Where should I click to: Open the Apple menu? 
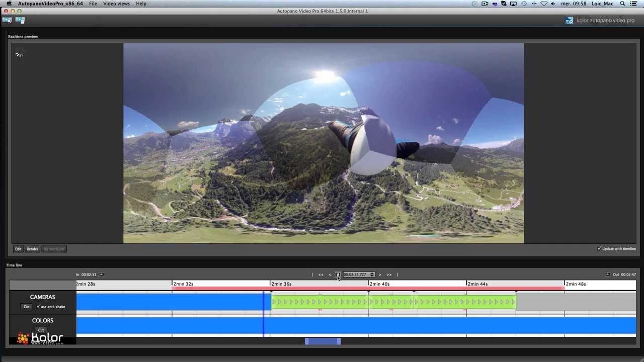coord(9,4)
